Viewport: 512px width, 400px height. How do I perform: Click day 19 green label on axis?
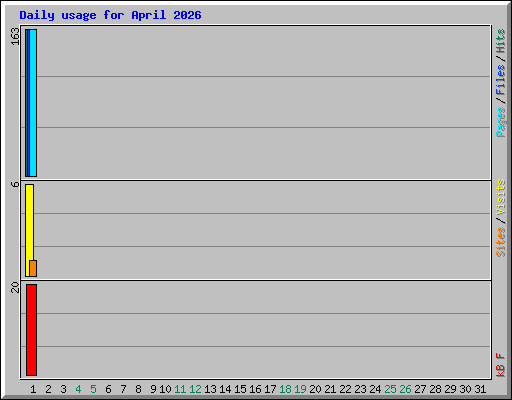pos(300,389)
